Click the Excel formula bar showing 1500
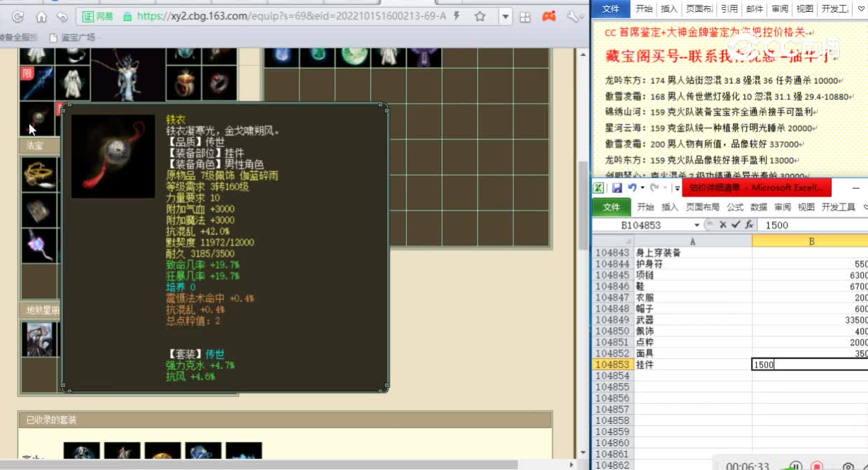The image size is (868, 470). coord(813,225)
